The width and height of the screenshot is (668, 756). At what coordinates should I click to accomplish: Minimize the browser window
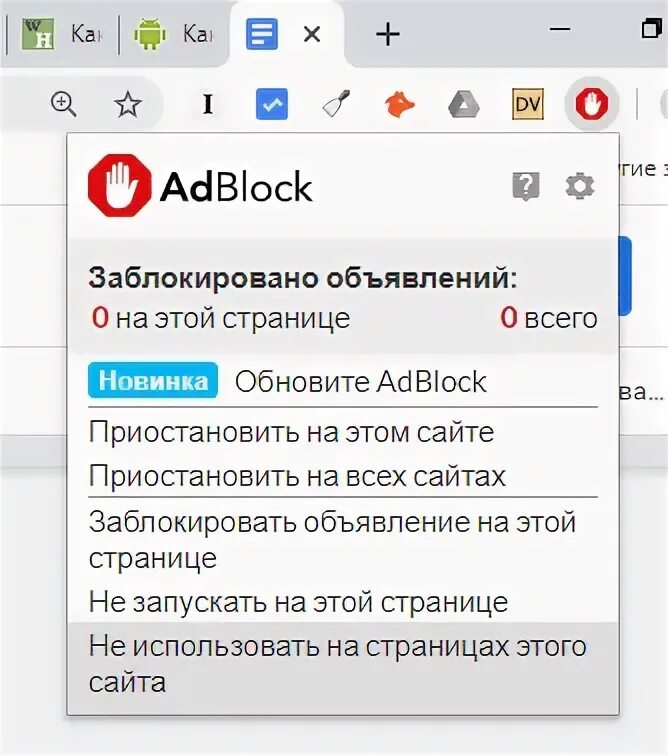tap(560, 29)
